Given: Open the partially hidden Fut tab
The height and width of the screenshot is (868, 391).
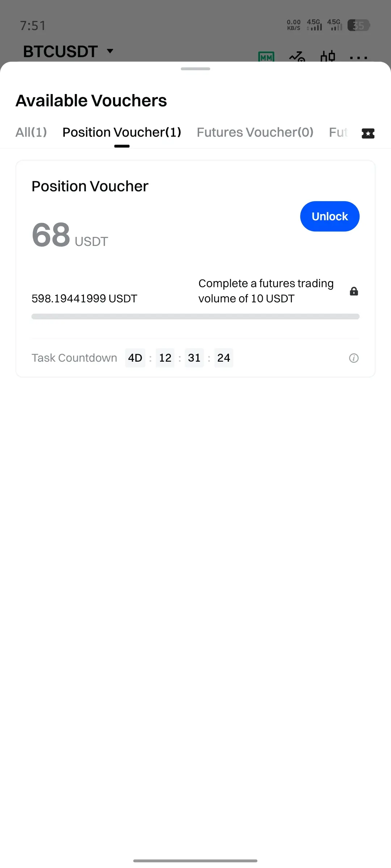Looking at the screenshot, I should [x=338, y=132].
